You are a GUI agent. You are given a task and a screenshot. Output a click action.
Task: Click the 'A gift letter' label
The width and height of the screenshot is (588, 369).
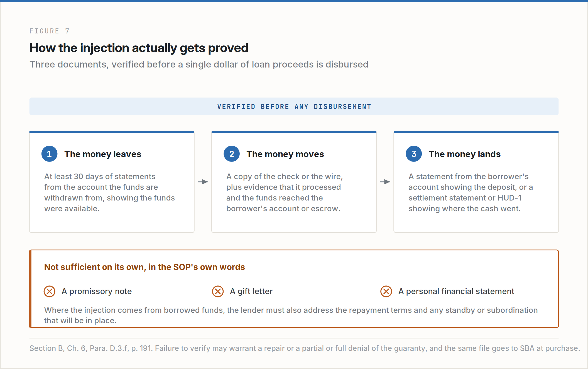coord(251,291)
